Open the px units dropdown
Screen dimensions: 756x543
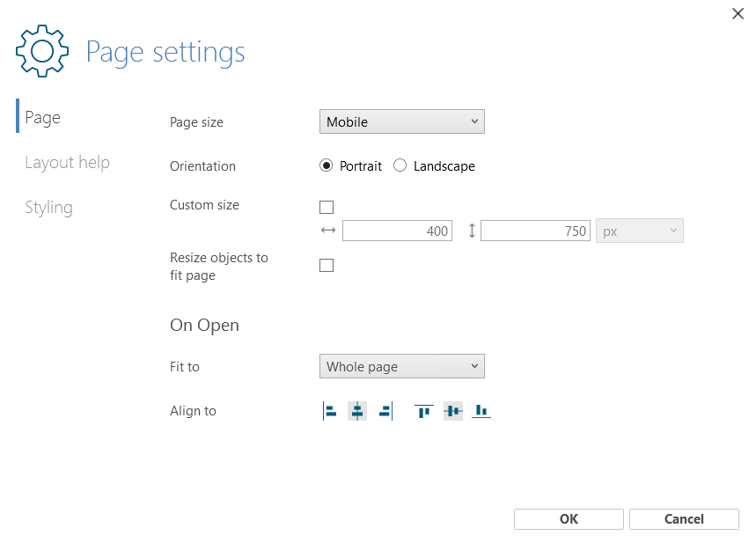coord(640,231)
